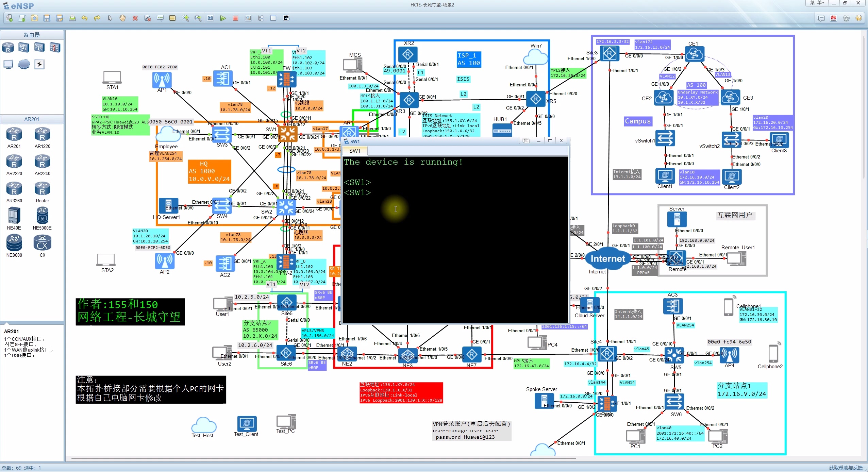The image size is (868, 472).
Task: Click the Huawei logo icon top right
Action: [x=834, y=18]
